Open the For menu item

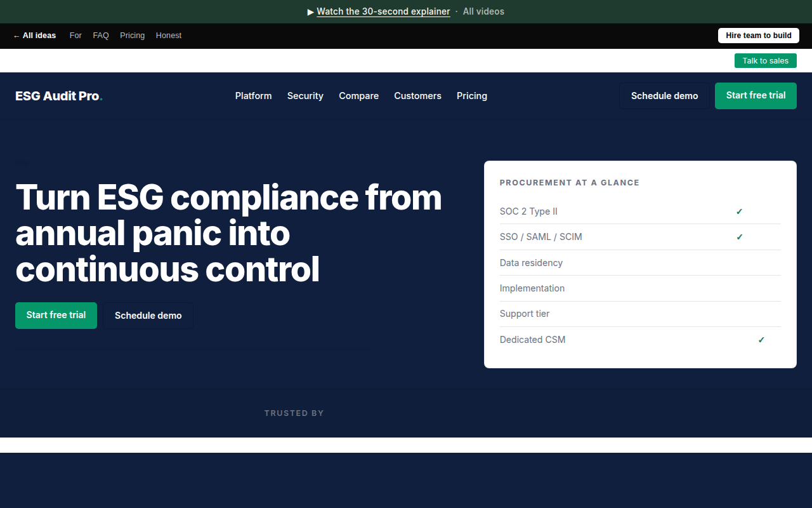[x=75, y=36]
